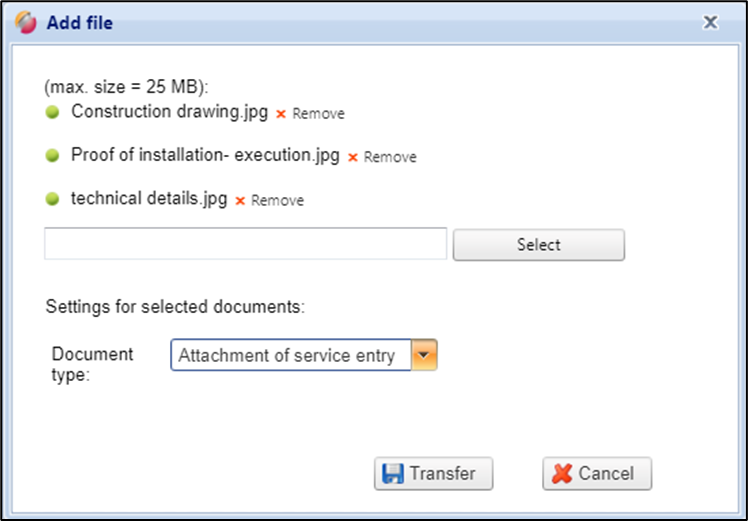Screen dimensions: 748x521
Task: Click the empty file path input field
Action: click(245, 244)
